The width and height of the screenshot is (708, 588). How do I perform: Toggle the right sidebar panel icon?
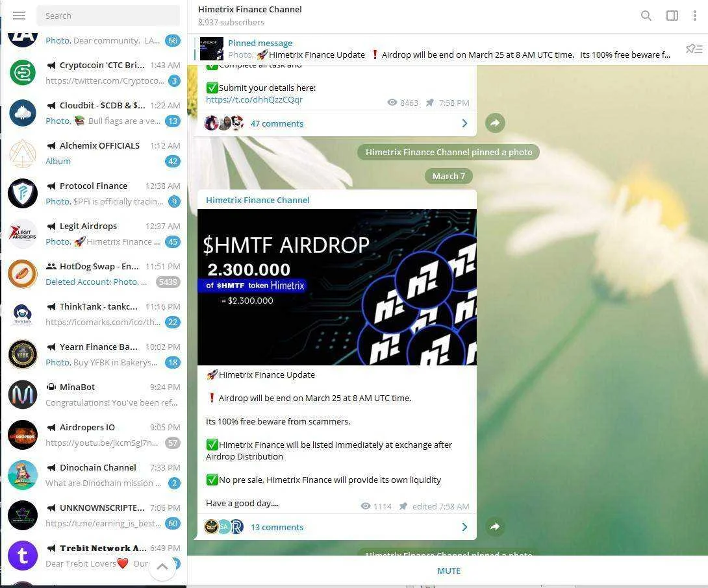(x=672, y=16)
